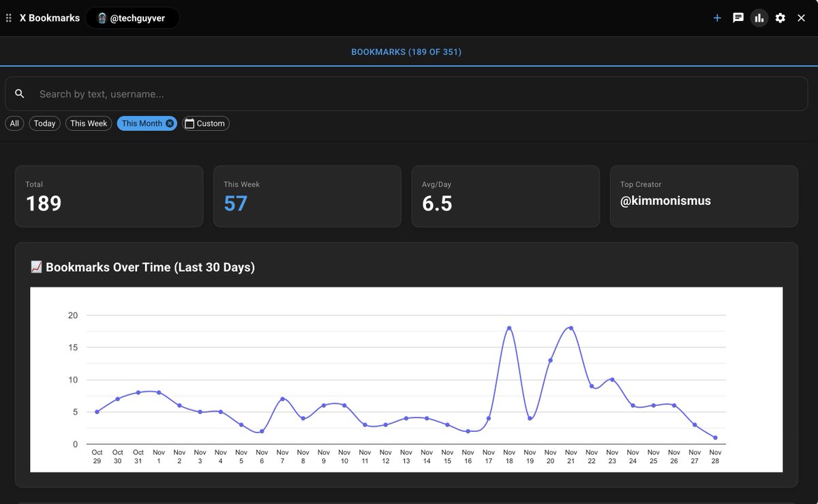Click the calendar icon in Custom chip
Viewport: 818px width, 504px height.
point(190,123)
